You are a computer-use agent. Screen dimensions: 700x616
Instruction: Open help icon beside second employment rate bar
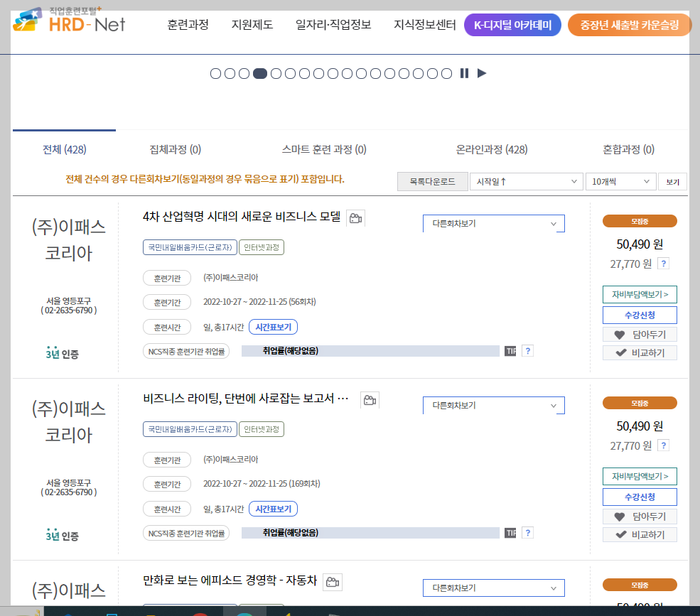point(528,533)
